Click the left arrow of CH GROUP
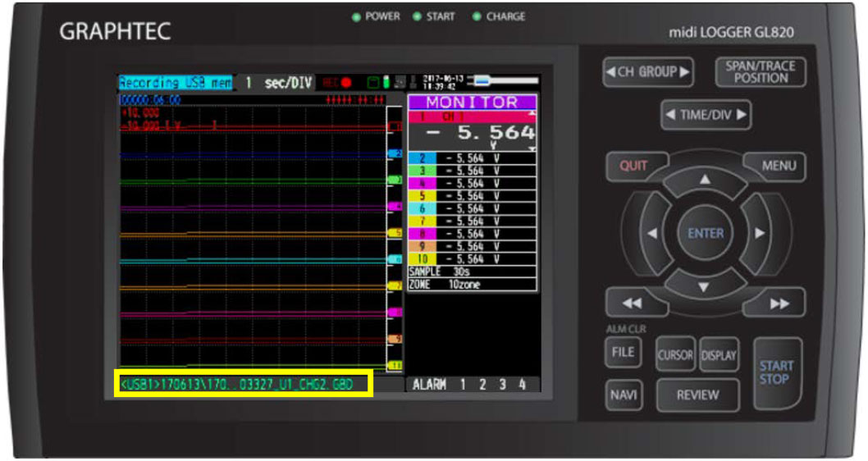The width and height of the screenshot is (868, 461). 610,72
